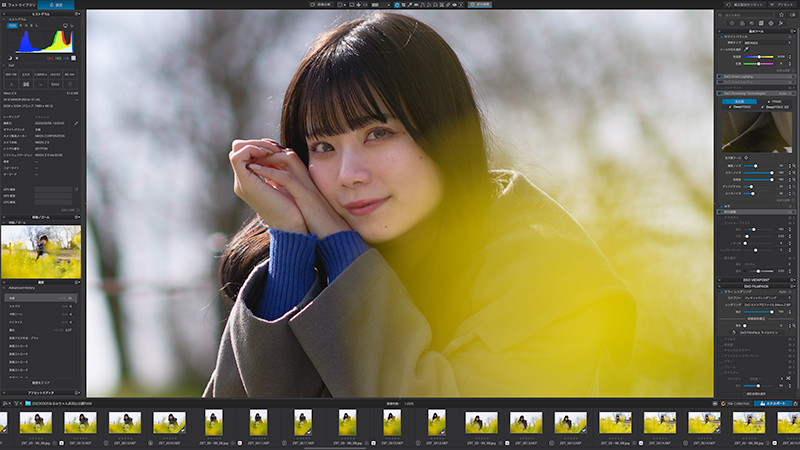Open the プリセット presets button
Viewport: 800px width, 450px height.
click(783, 5)
